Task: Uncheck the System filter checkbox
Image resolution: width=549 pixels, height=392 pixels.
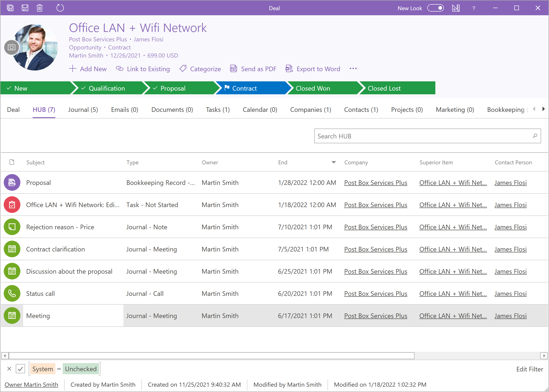Action: coord(20,369)
